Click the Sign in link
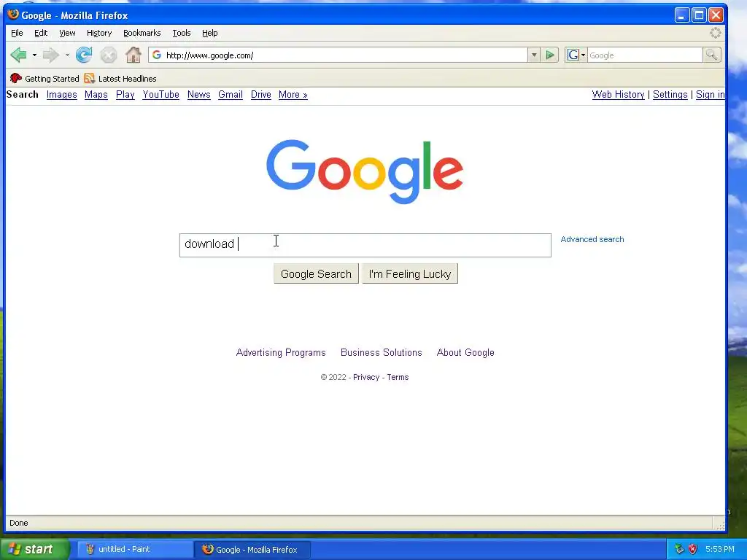This screenshot has height=560, width=747. 711,94
